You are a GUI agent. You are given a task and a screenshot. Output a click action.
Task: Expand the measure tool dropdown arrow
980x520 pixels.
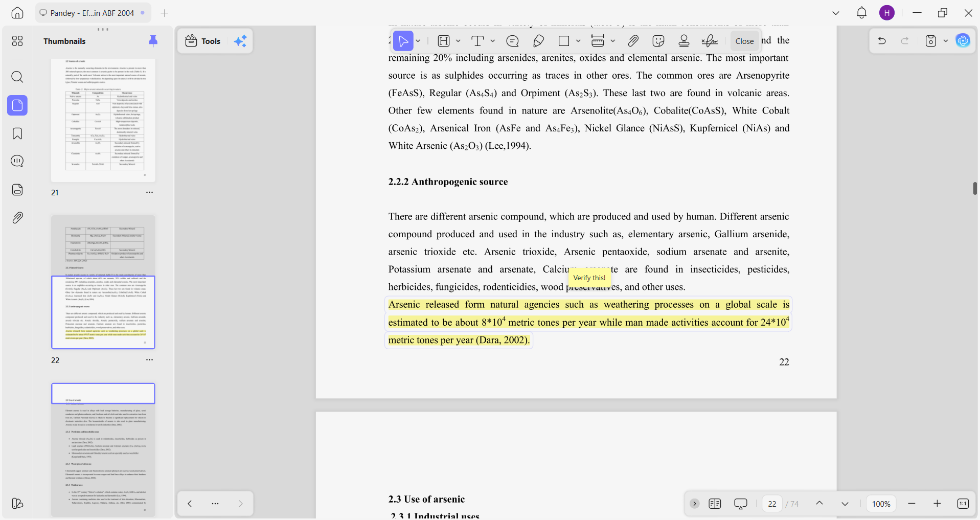pyautogui.click(x=613, y=41)
